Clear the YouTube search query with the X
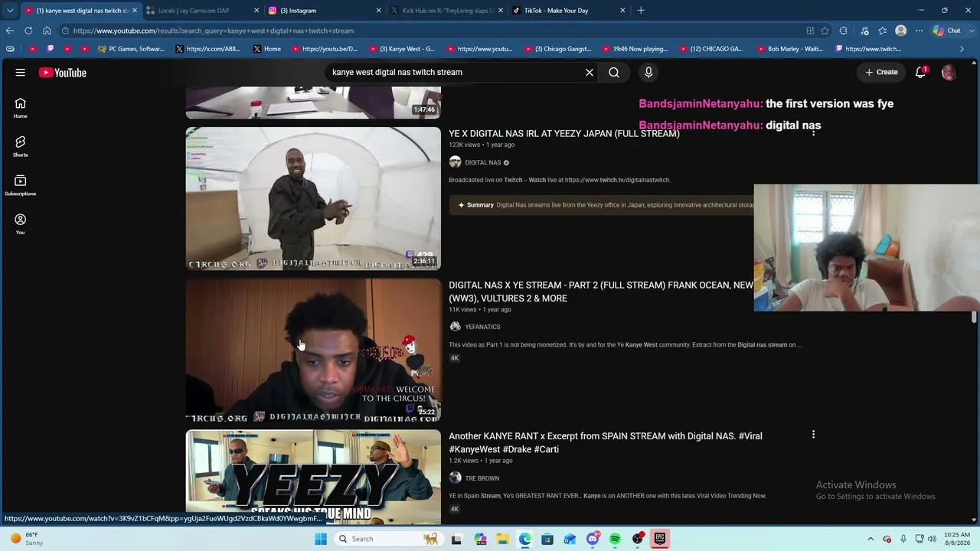The height and width of the screenshot is (551, 980). tap(590, 73)
